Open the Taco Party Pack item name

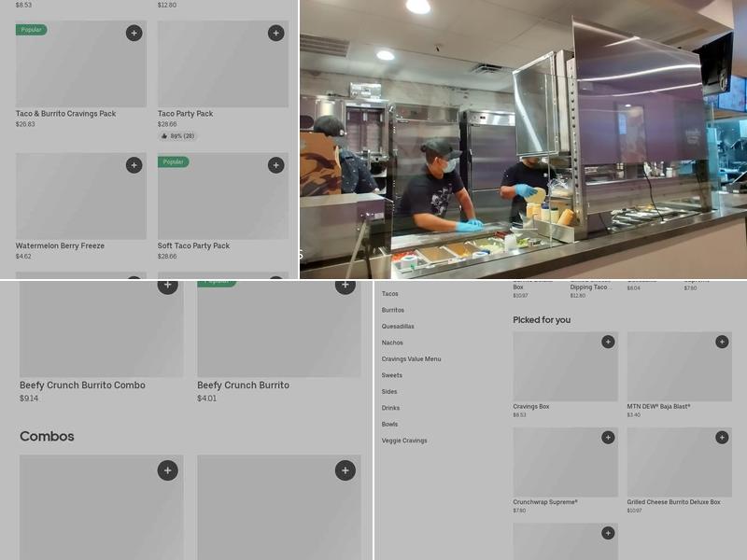pos(185,113)
